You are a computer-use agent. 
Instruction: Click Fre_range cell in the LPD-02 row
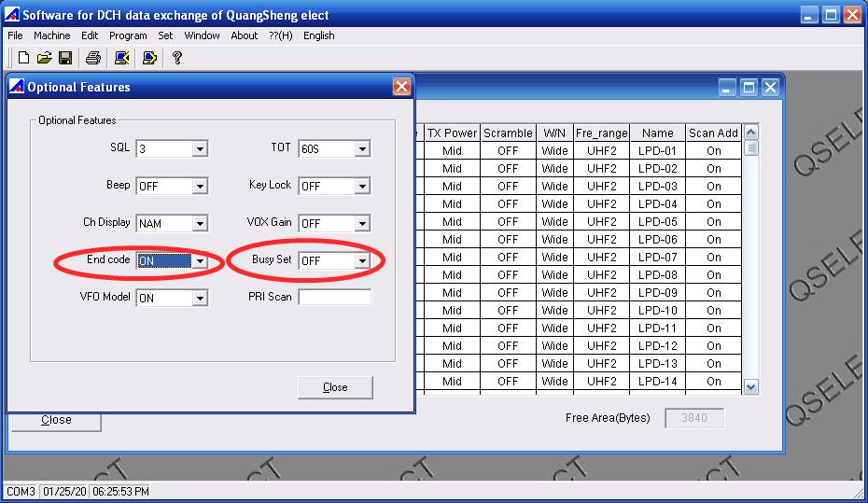(x=602, y=168)
